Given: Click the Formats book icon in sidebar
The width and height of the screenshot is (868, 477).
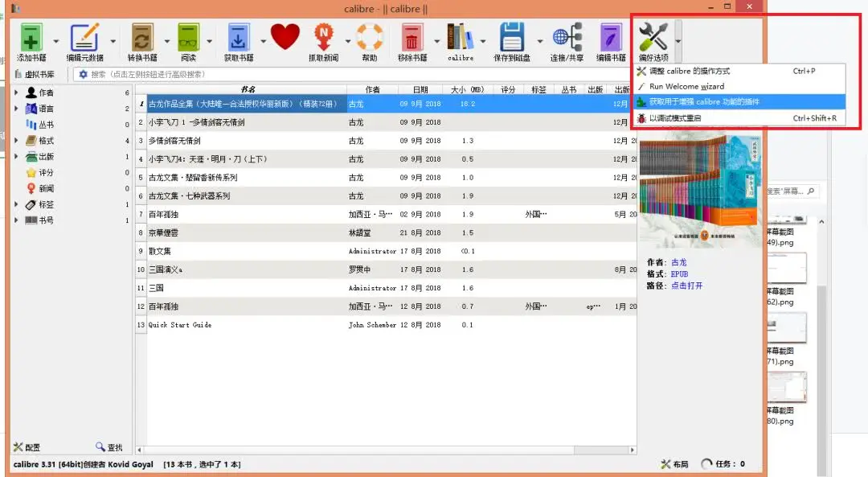Looking at the screenshot, I should coord(31,141).
